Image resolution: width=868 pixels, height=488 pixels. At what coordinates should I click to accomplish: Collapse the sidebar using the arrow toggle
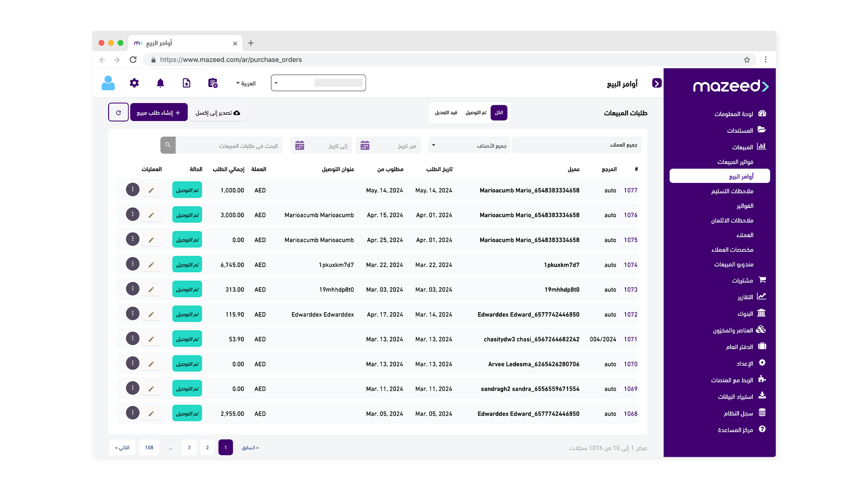(x=657, y=83)
